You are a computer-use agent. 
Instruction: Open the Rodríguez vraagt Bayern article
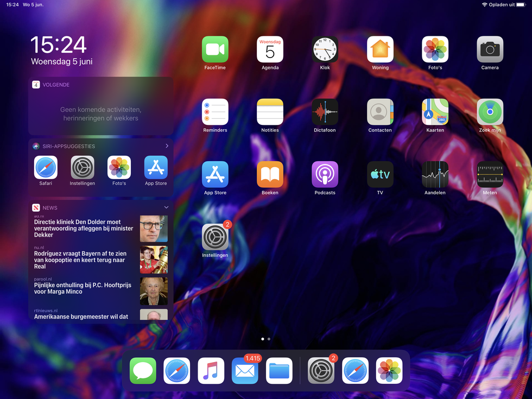[80, 260]
